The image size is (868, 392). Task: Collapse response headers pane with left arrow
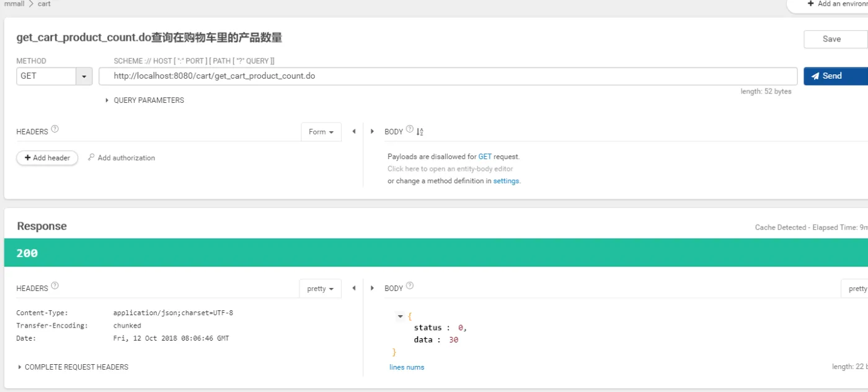pyautogui.click(x=354, y=288)
